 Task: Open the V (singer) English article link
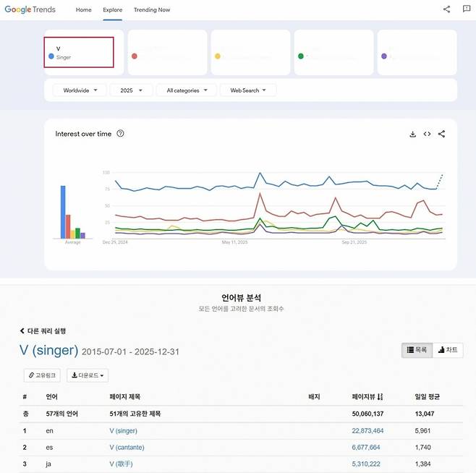point(123,430)
